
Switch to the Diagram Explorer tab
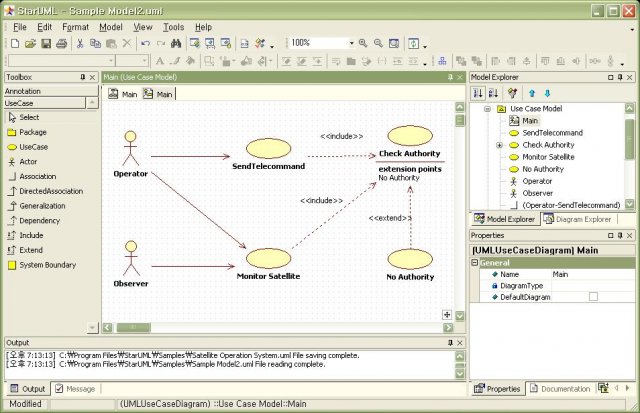tap(581, 218)
